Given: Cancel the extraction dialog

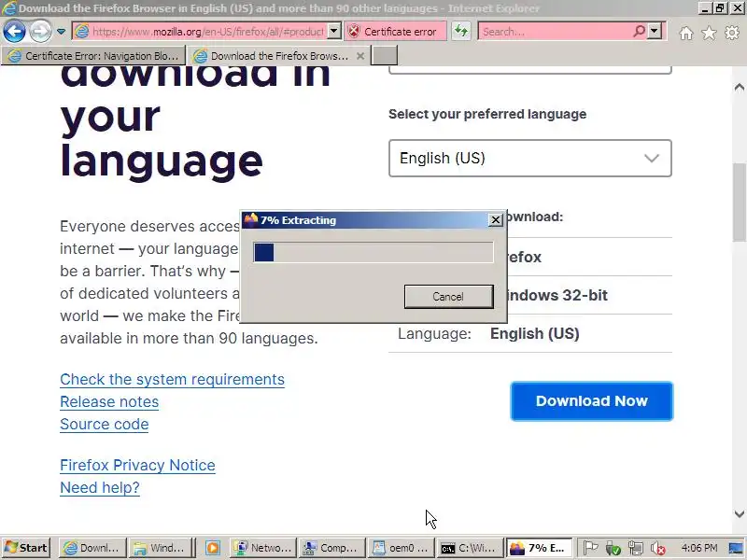Looking at the screenshot, I should click(x=448, y=297).
